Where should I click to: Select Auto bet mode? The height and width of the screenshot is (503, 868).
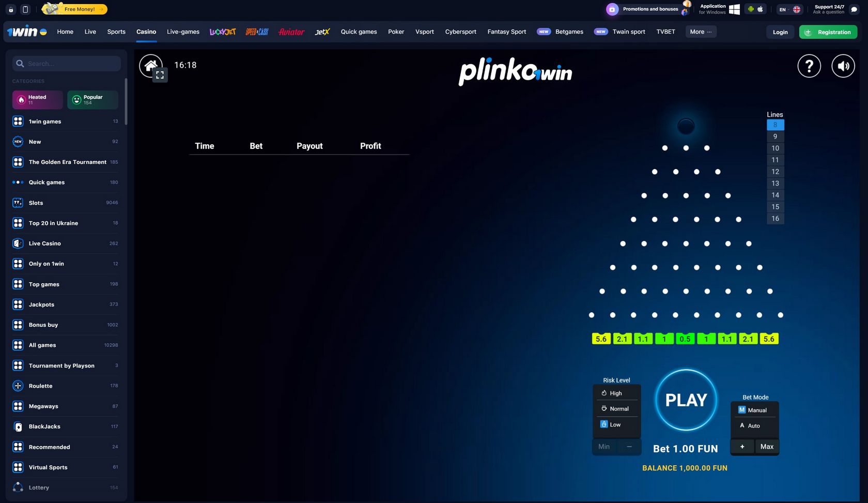tap(754, 425)
